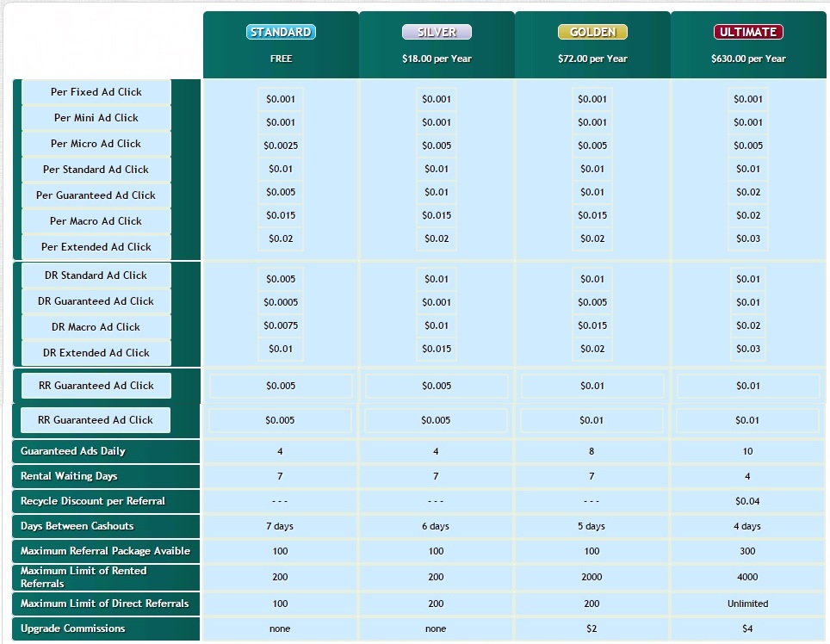The image size is (830, 644).
Task: Select the Rental Waiting Days row header
Action: 69,476
